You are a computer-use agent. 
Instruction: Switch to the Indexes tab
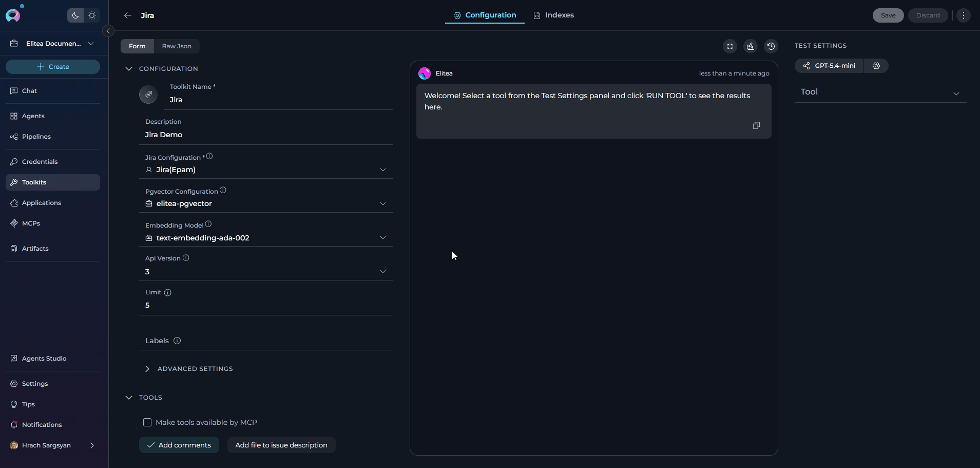pyautogui.click(x=553, y=15)
